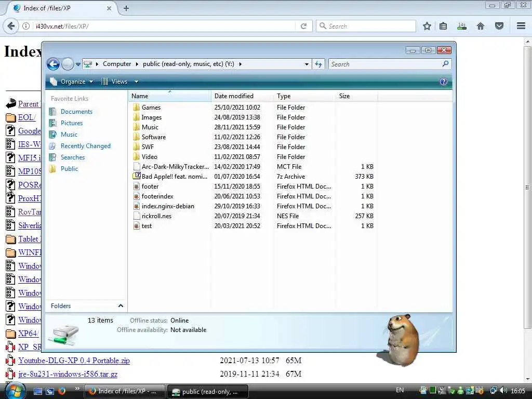Sort by Type column header
Image resolution: width=532 pixels, height=399 pixels.
tap(304, 96)
